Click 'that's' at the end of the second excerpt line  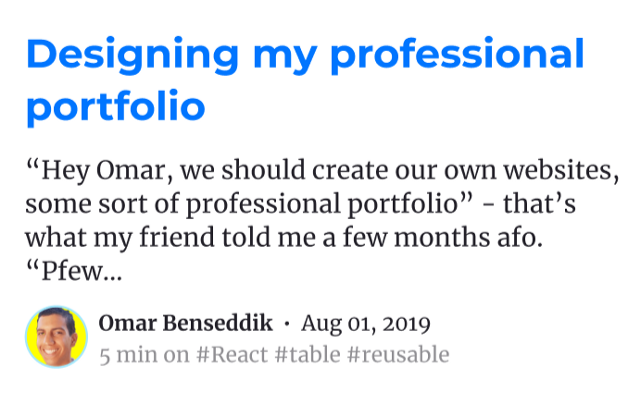(539, 204)
